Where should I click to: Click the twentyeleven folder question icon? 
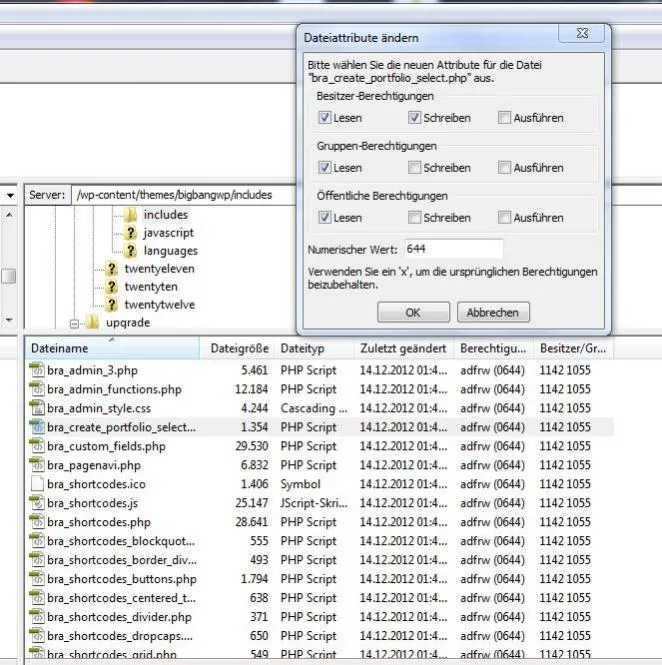111,268
